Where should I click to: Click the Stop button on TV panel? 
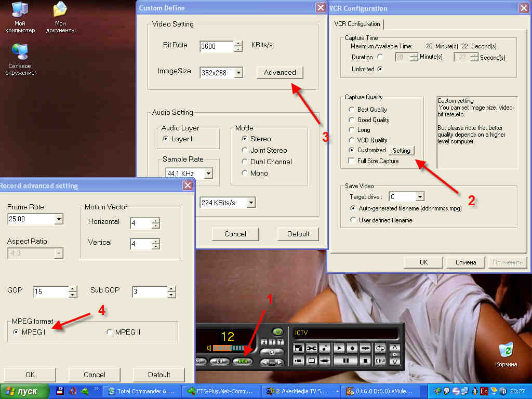[x=365, y=361]
